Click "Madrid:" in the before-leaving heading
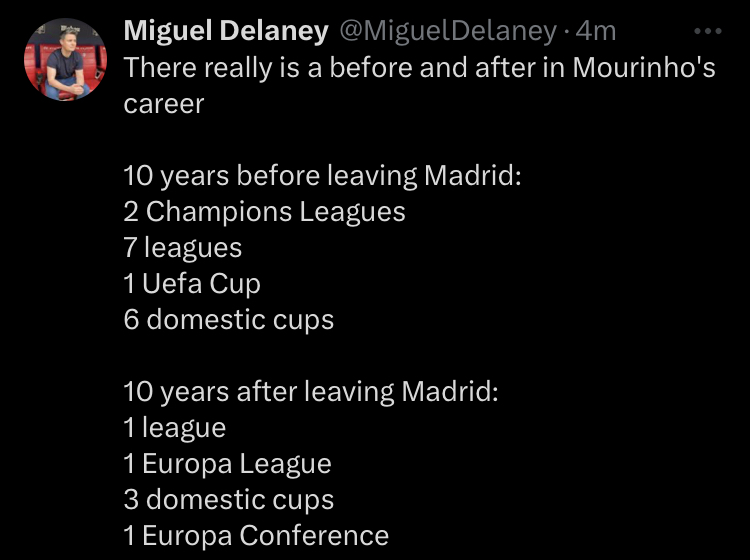This screenshot has width=750, height=560. coord(472,175)
